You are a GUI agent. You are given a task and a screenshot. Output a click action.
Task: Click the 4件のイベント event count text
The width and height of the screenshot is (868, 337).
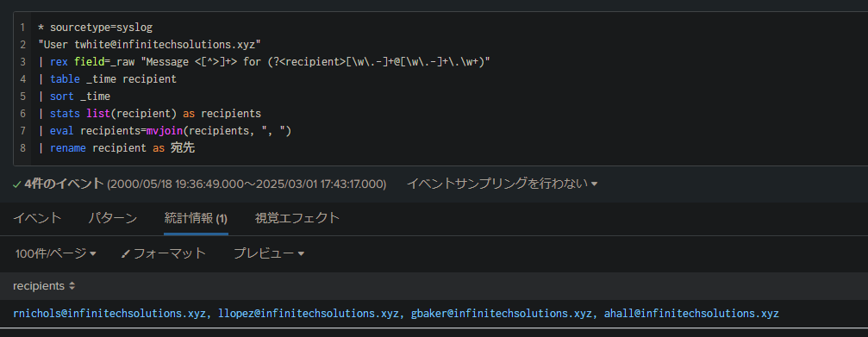tap(64, 184)
